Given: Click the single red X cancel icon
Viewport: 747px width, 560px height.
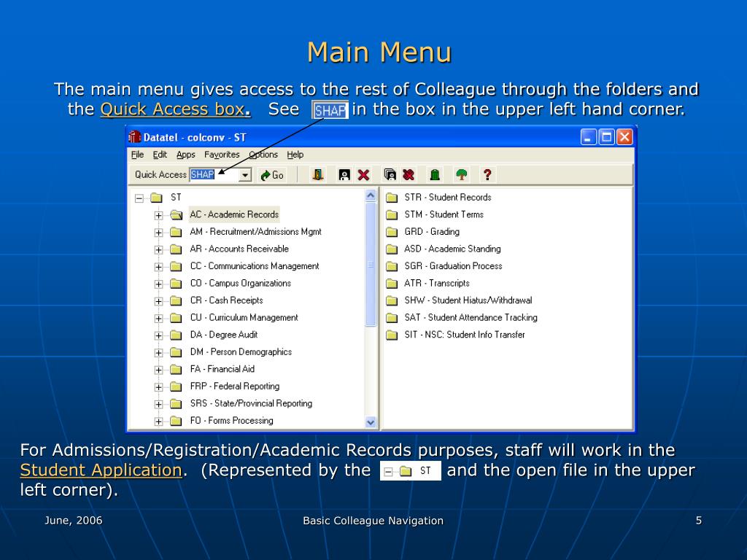Looking at the screenshot, I should point(363,175).
